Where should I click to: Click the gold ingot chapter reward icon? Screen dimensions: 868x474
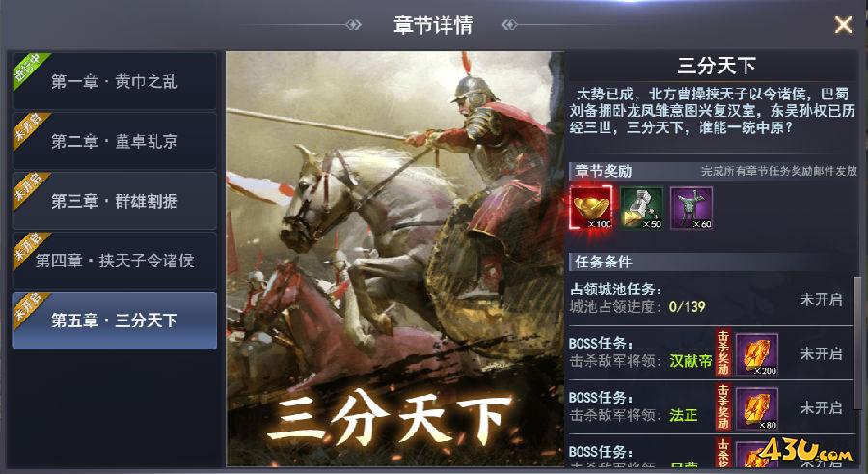click(591, 208)
